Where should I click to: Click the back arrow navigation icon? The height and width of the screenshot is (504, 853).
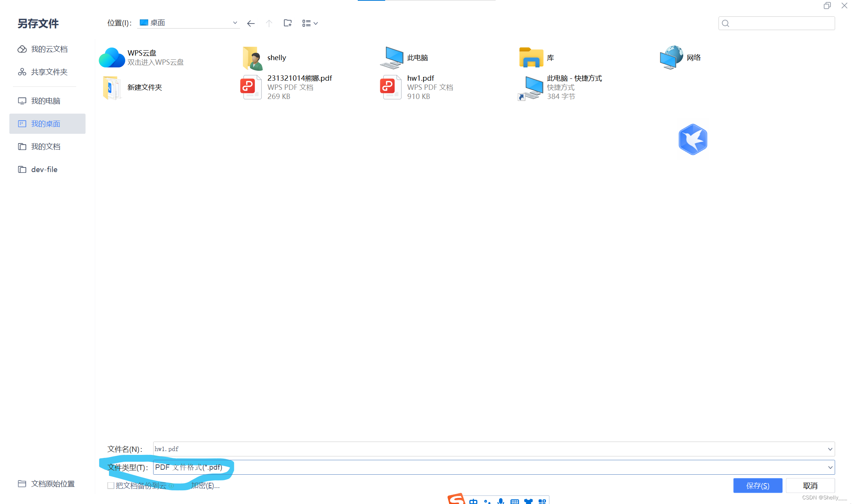[251, 24]
